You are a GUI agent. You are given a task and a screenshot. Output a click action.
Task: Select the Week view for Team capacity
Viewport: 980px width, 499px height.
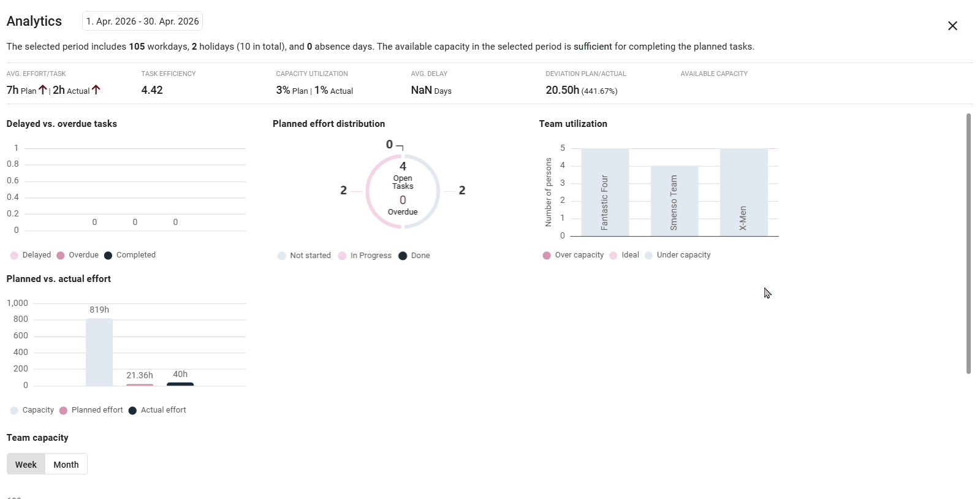(26, 465)
